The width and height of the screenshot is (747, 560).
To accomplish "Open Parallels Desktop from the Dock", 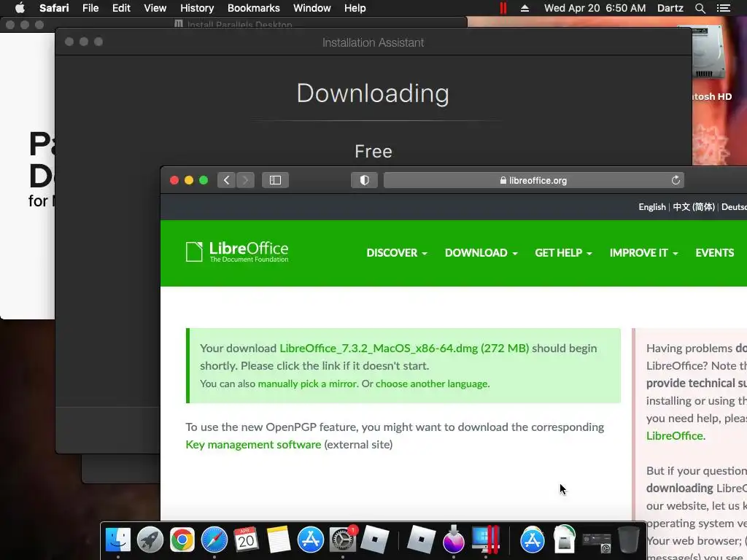I will [485, 540].
